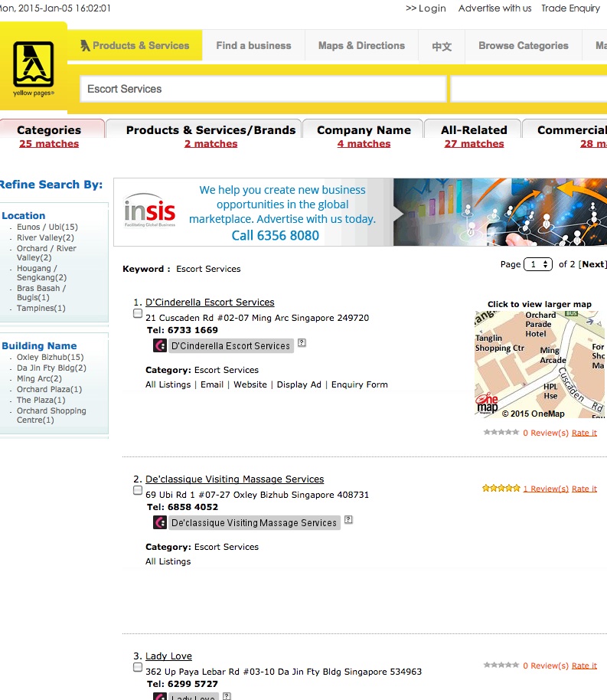Viewport: 607px width, 700px height.
Task: Switch language to 中文
Action: click(x=442, y=47)
